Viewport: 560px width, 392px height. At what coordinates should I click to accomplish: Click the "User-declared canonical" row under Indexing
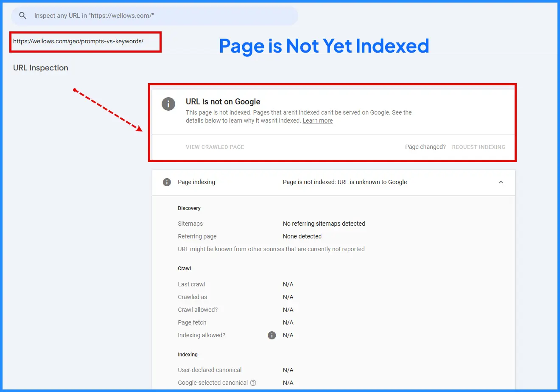pyautogui.click(x=210, y=370)
